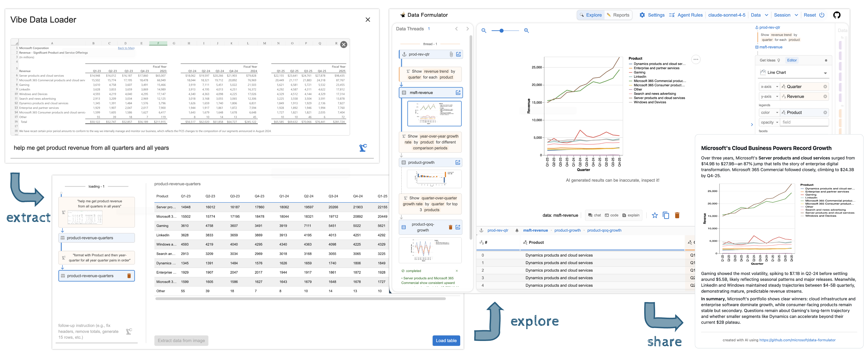Viewport: 868px width, 357px height.
Task: Click the GitHub icon in the top toolbar
Action: click(837, 15)
